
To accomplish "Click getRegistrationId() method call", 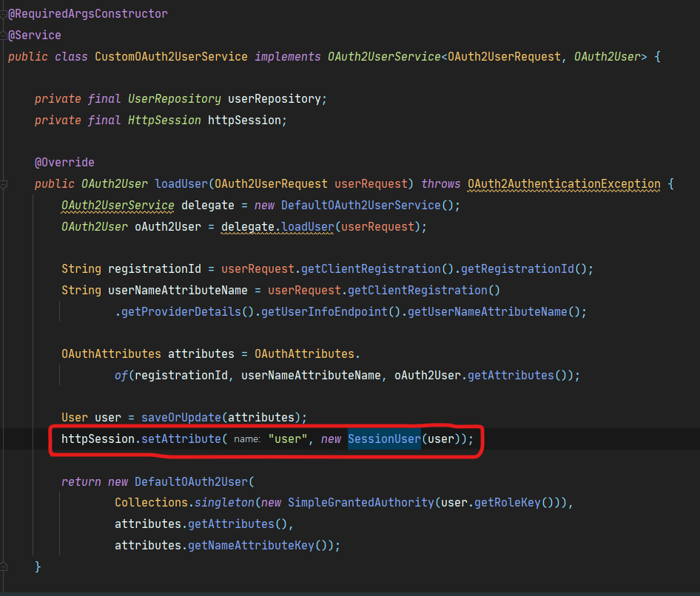I will [x=524, y=269].
